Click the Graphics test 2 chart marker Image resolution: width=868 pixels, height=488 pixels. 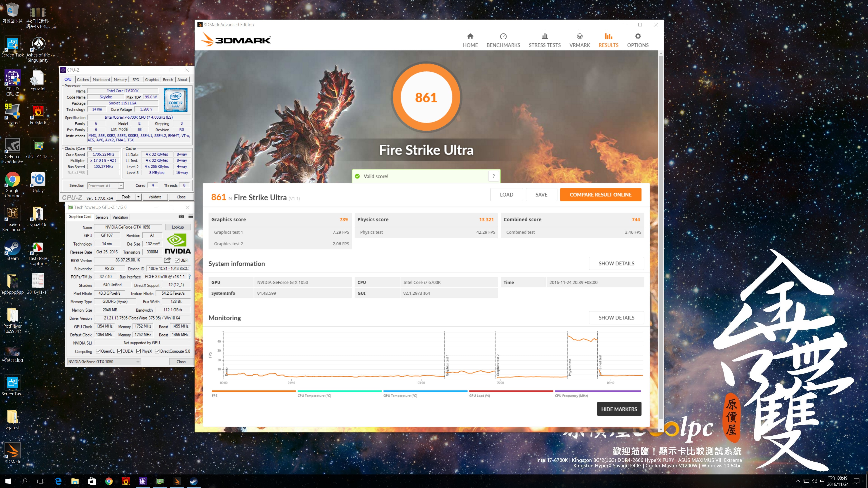point(498,365)
